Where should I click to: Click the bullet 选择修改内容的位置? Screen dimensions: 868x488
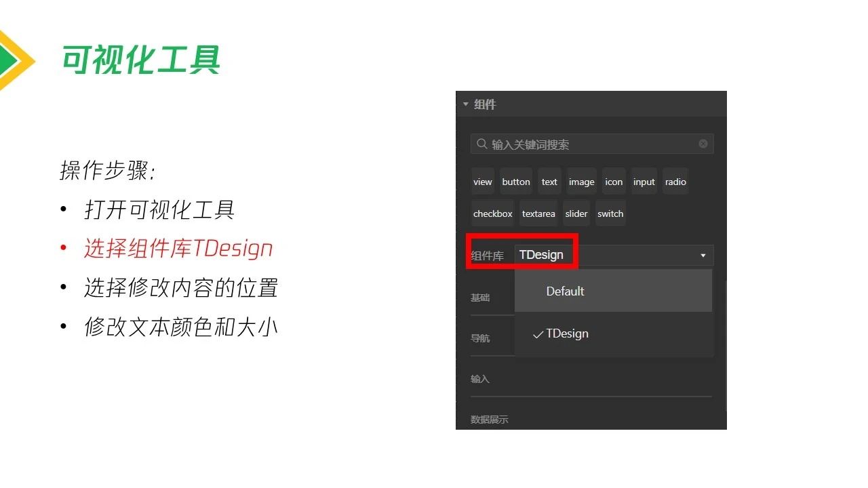pyautogui.click(x=181, y=288)
